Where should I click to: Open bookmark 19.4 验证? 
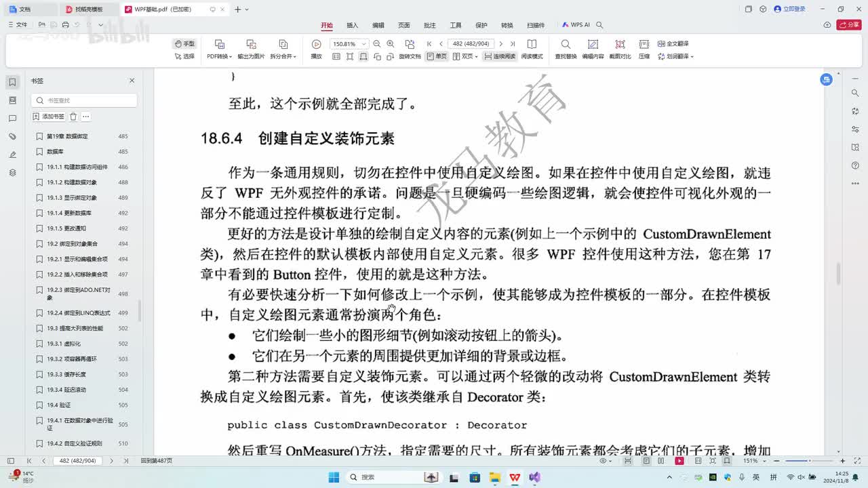tap(81, 405)
